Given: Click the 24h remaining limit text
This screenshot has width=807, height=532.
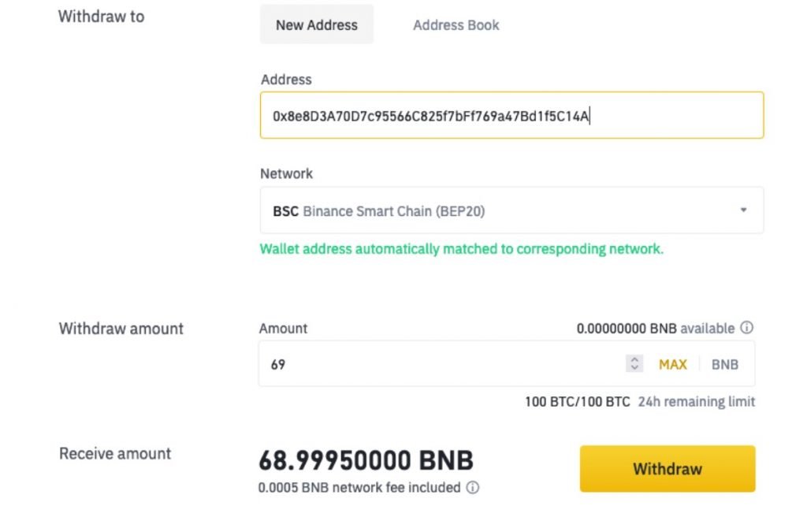Looking at the screenshot, I should [x=697, y=401].
